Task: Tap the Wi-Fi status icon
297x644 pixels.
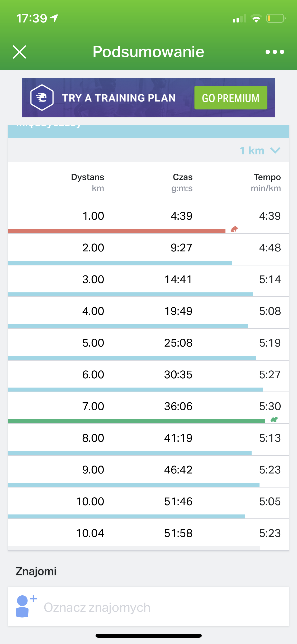Action: pyautogui.click(x=256, y=19)
